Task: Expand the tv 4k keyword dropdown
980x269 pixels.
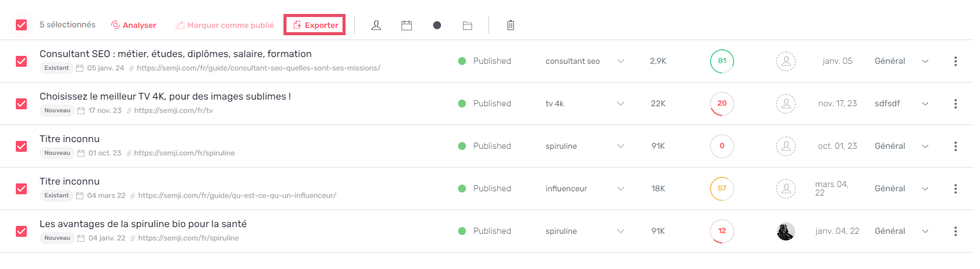Action: [x=620, y=104]
